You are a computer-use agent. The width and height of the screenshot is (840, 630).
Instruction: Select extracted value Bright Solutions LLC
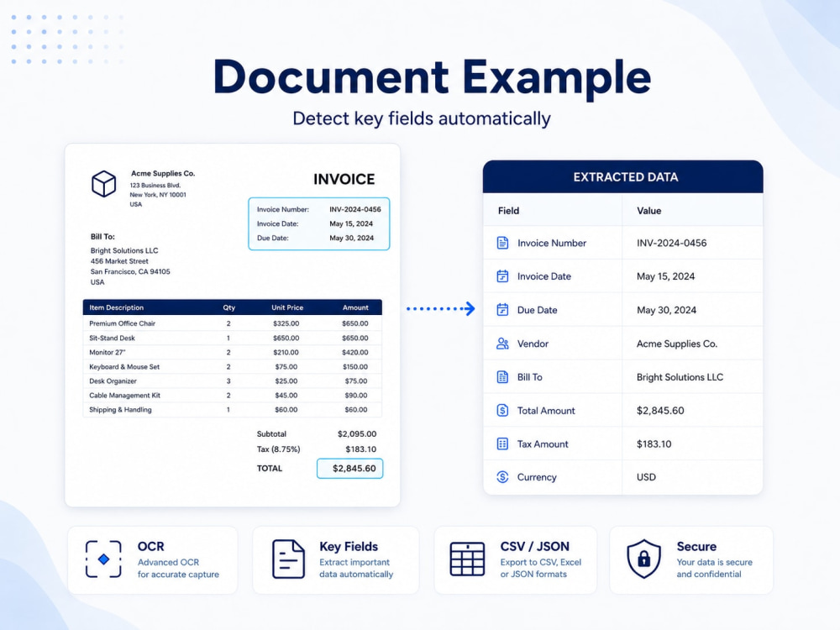pos(680,377)
